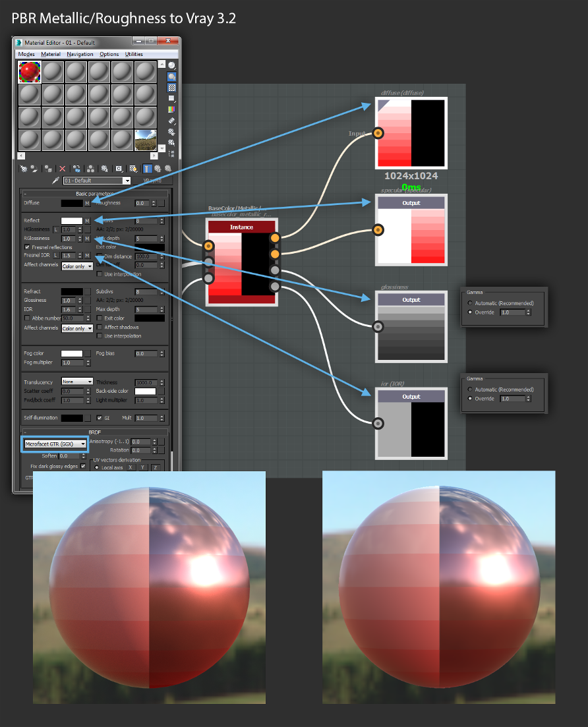
Task: Click the glossiness Output node
Action: (411, 327)
